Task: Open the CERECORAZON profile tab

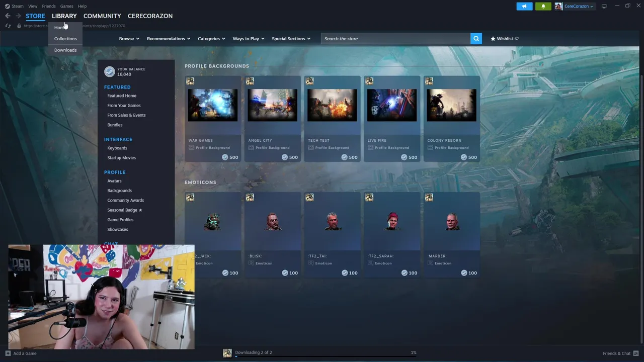Action: click(150, 16)
